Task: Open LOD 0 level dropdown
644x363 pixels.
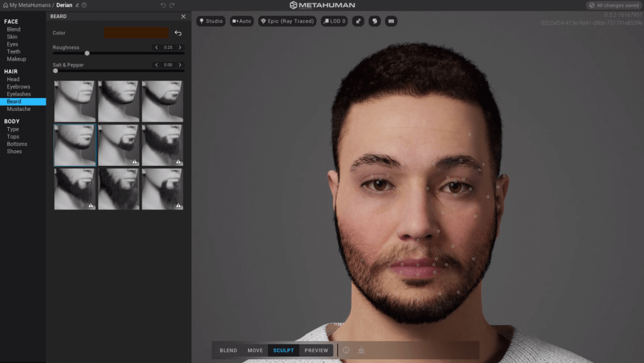Action: (x=334, y=21)
